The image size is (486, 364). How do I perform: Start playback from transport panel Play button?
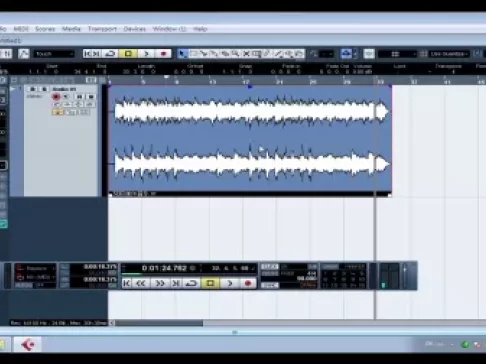pos(230,283)
